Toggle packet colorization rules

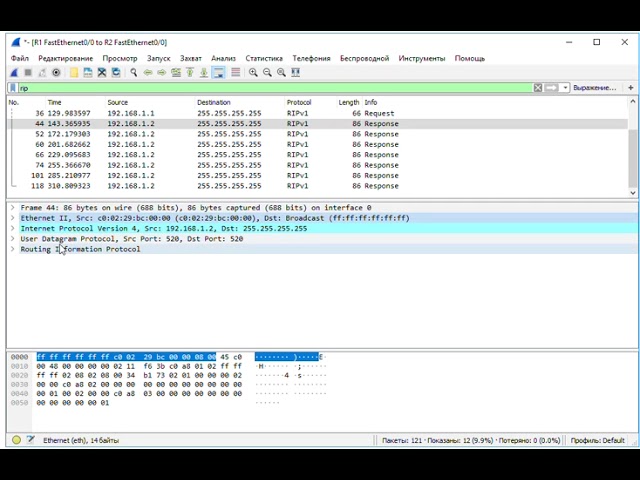point(236,73)
